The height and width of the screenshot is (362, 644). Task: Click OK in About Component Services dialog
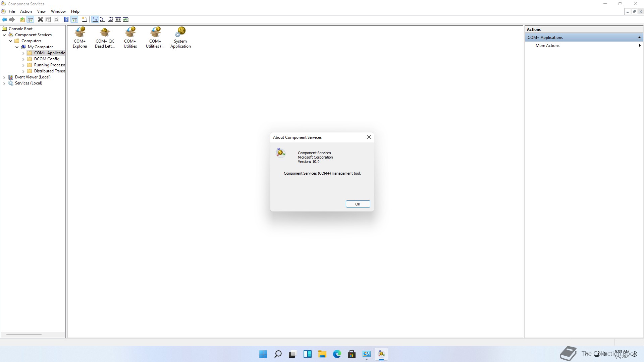(x=358, y=204)
